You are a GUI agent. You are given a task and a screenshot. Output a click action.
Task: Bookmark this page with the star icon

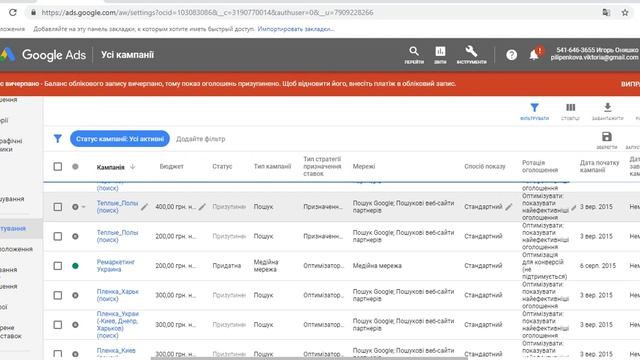click(625, 12)
